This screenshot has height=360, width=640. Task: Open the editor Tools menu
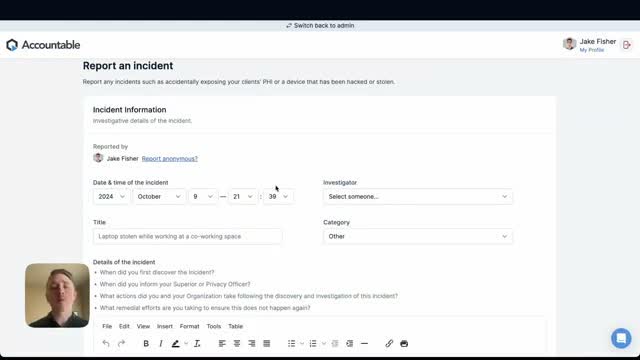(213, 327)
